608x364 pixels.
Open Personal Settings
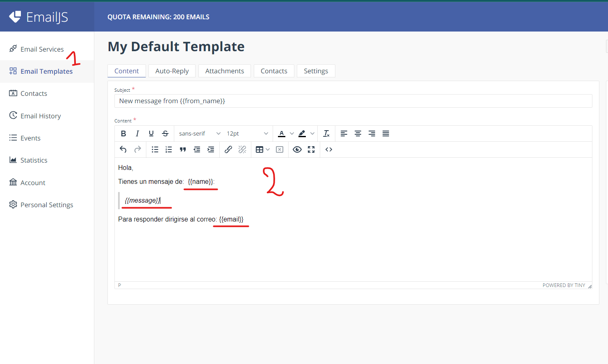(47, 205)
